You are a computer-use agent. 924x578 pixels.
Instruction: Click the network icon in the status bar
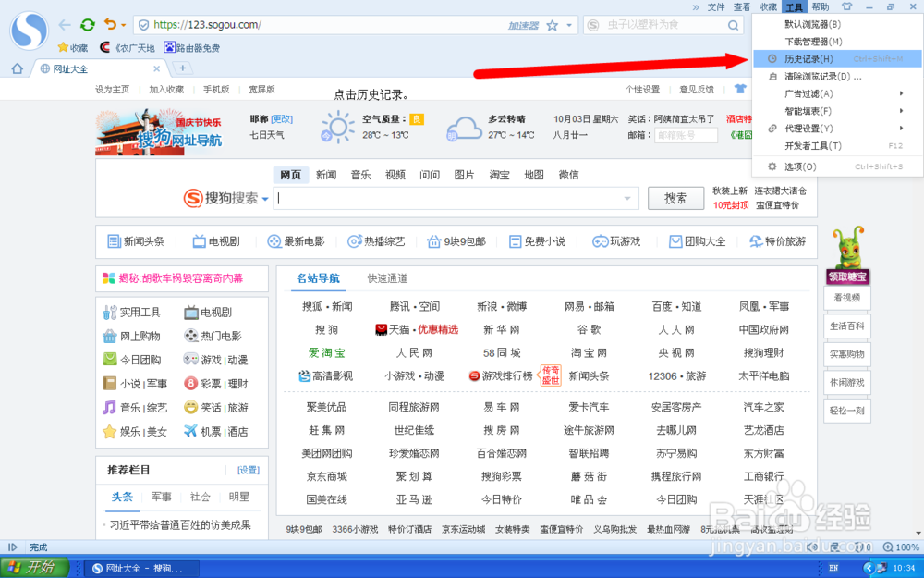tap(835, 547)
